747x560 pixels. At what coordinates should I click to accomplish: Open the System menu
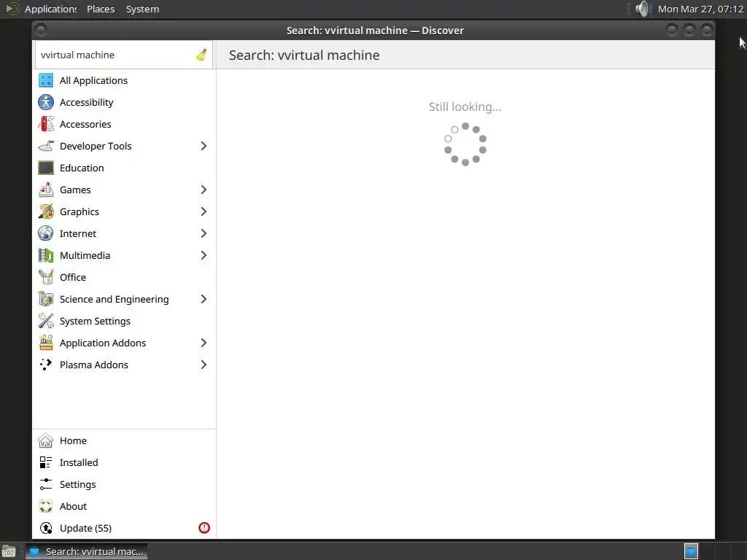coord(142,9)
